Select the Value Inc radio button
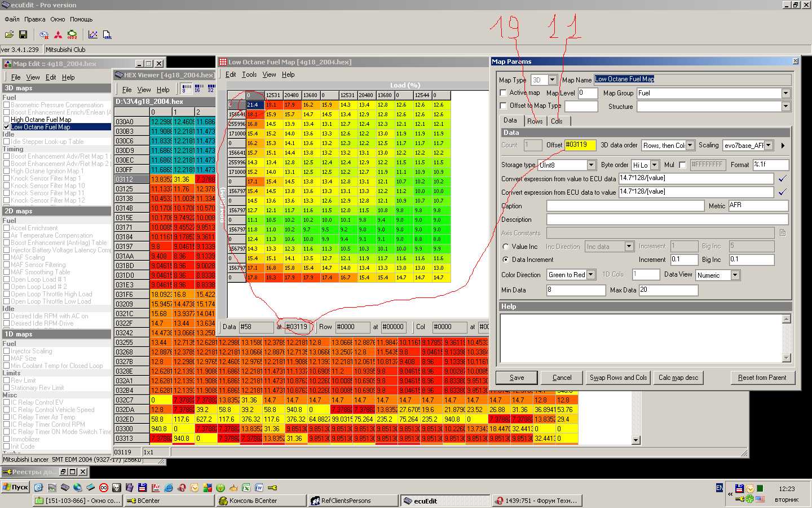The height and width of the screenshot is (508, 812). pos(506,247)
